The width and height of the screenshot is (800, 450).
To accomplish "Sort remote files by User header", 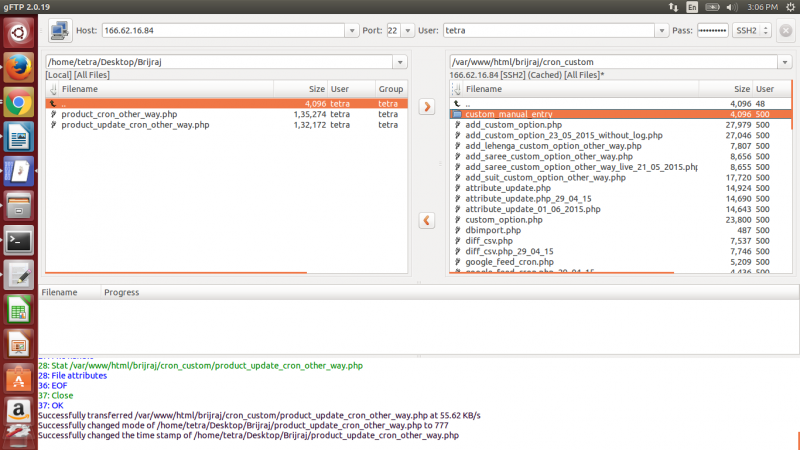I will 772,89.
